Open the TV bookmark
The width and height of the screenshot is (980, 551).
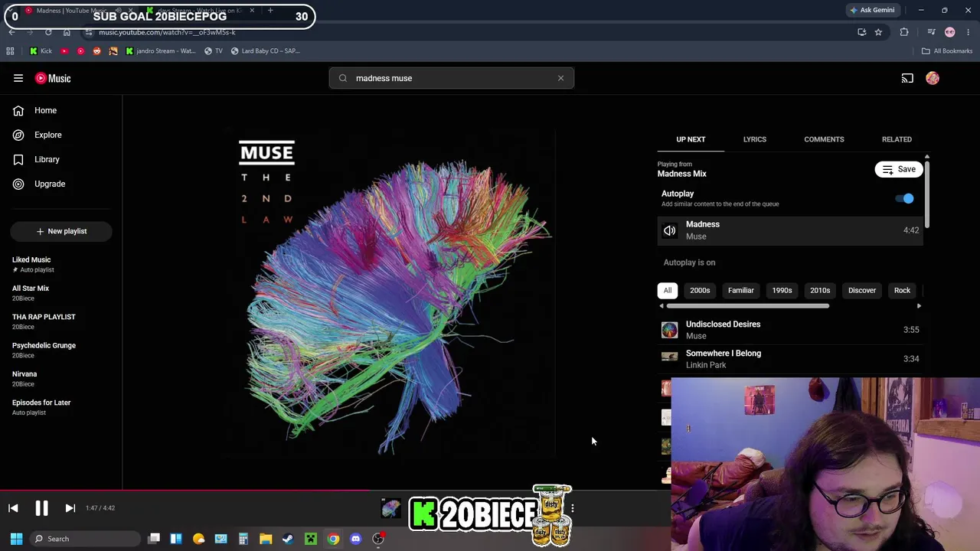tap(214, 51)
